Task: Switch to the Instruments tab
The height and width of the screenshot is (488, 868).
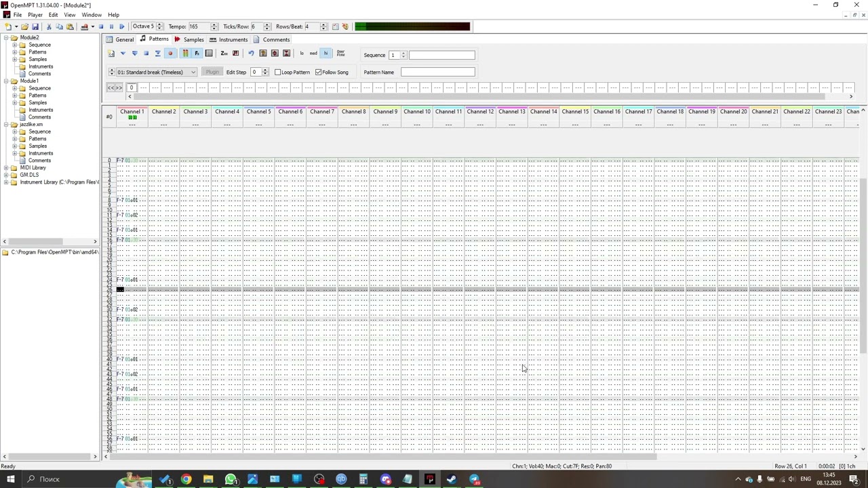Action: pyautogui.click(x=229, y=39)
